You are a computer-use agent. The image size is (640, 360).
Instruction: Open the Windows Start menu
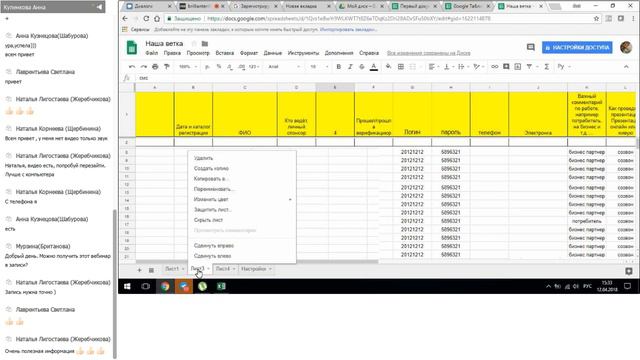[x=127, y=287]
